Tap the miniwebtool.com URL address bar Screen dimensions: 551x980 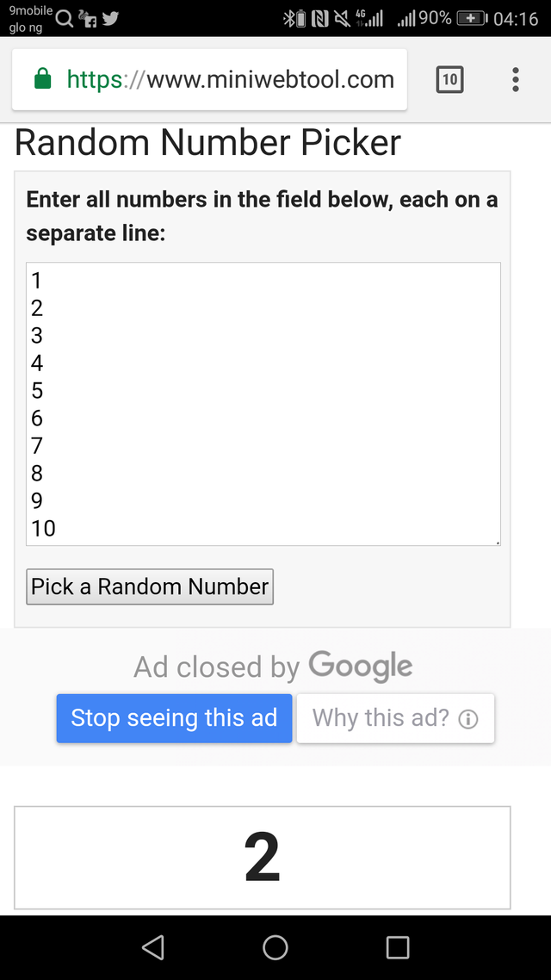click(x=229, y=80)
